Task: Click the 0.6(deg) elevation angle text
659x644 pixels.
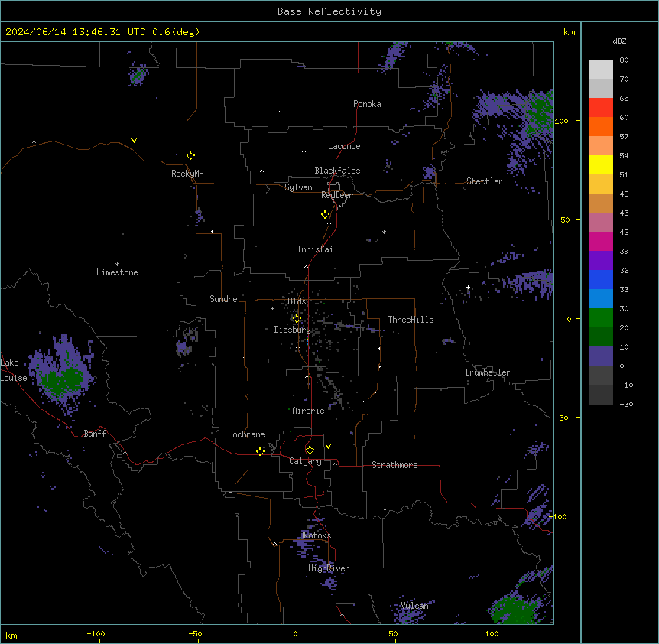Action: click(176, 32)
